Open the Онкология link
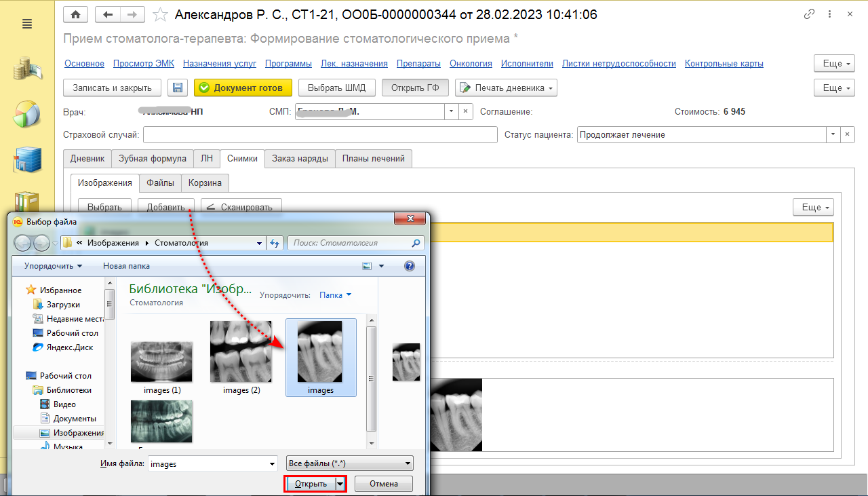 471,64
